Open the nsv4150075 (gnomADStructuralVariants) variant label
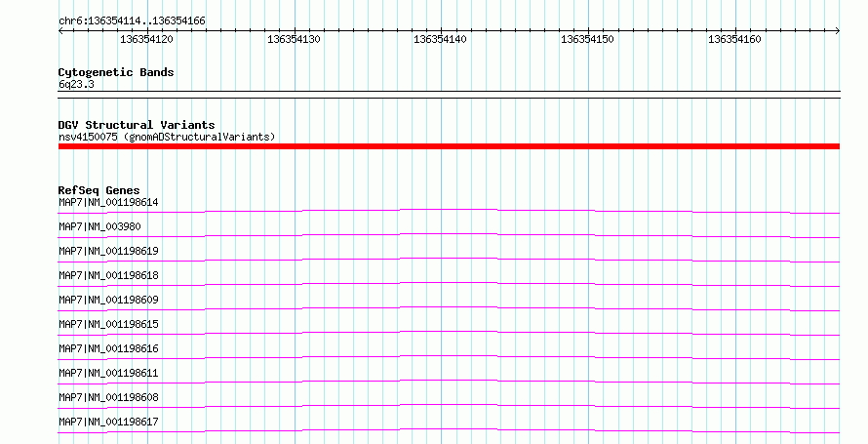 (x=167, y=137)
